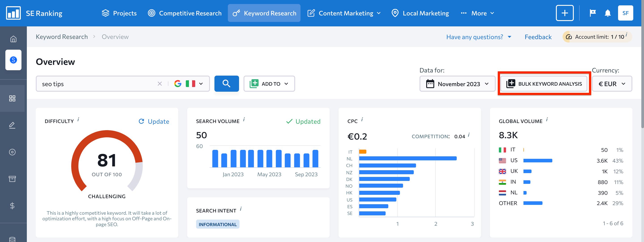Expand the More navigation menu
The image size is (644, 242).
[x=477, y=13]
